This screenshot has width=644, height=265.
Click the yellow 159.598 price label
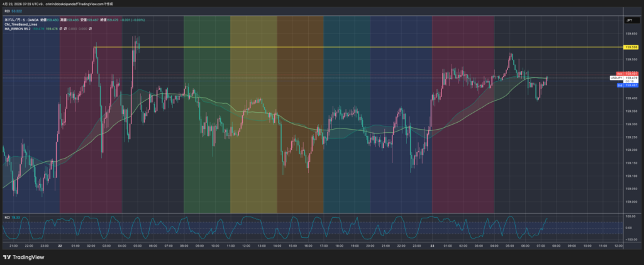click(631, 47)
